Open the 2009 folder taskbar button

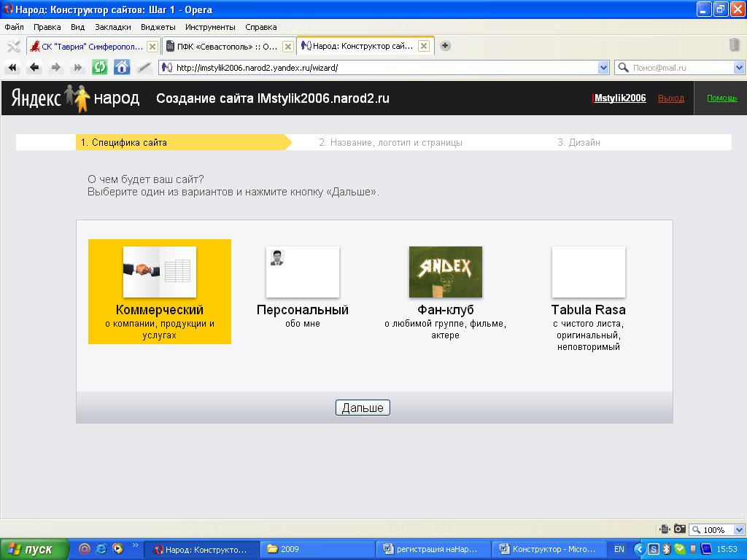pyautogui.click(x=317, y=549)
